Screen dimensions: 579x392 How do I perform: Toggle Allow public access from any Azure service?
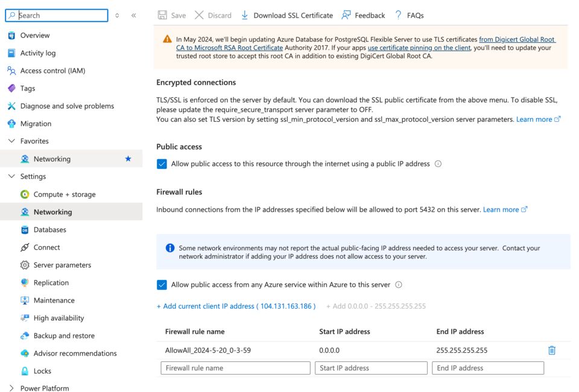pos(162,285)
